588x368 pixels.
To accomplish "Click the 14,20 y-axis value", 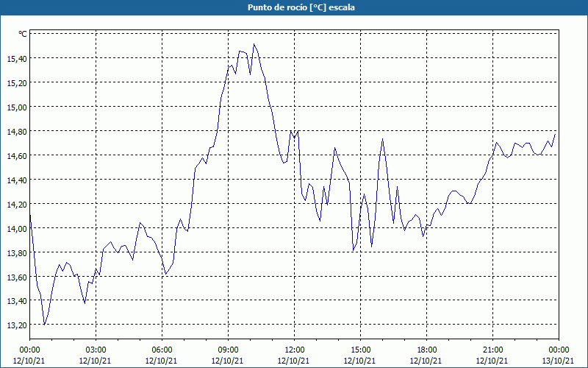I will pyautogui.click(x=16, y=205).
